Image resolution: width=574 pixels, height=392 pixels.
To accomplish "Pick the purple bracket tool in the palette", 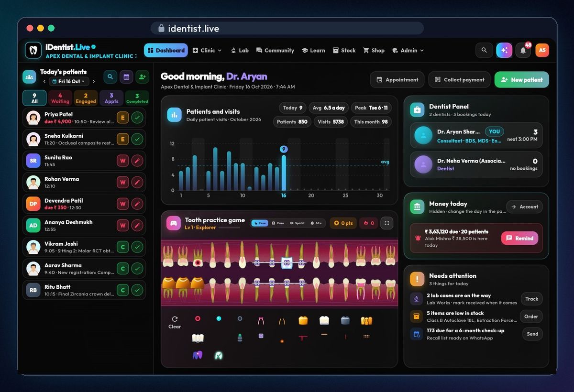I will pyautogui.click(x=261, y=336).
